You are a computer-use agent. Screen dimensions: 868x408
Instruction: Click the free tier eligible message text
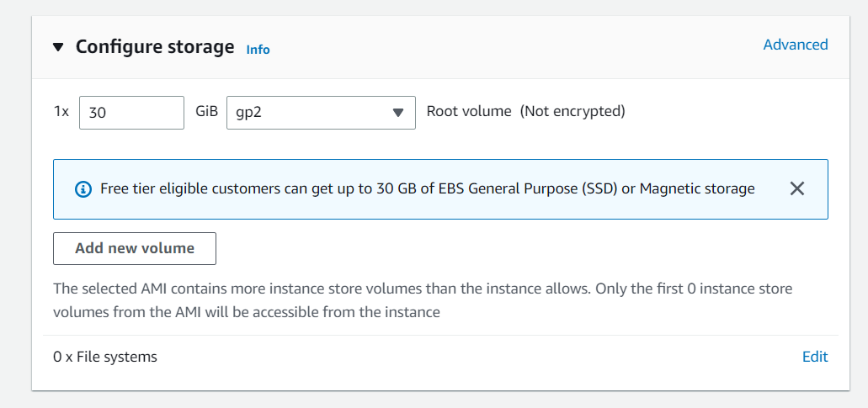coord(337,188)
